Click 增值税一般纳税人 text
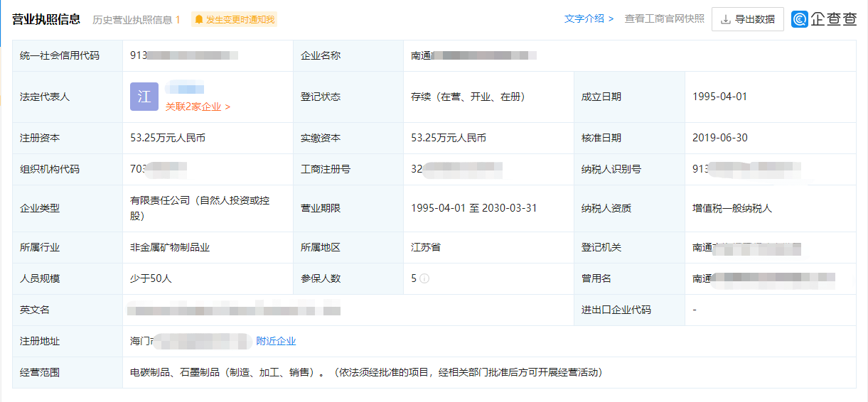Viewport: 868px width, 402px height. coord(732,208)
